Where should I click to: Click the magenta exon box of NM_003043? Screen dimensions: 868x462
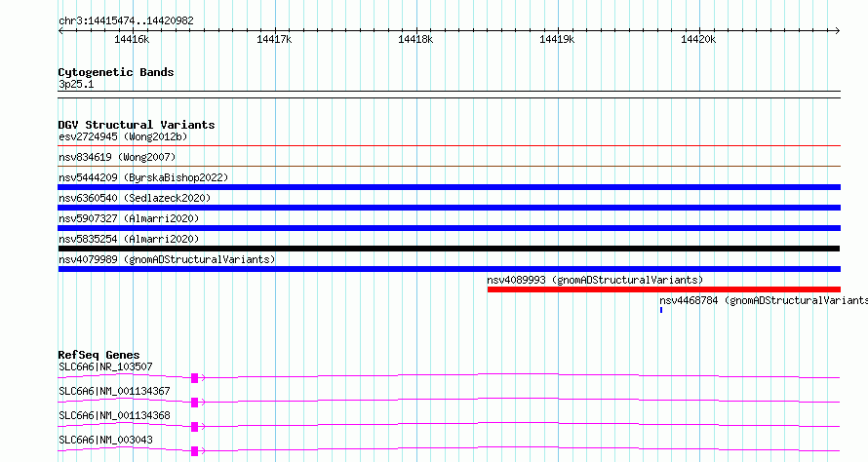point(194,451)
